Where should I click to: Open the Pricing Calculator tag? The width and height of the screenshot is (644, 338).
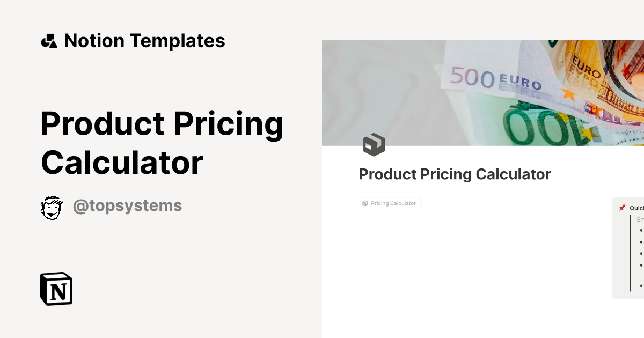389,203
